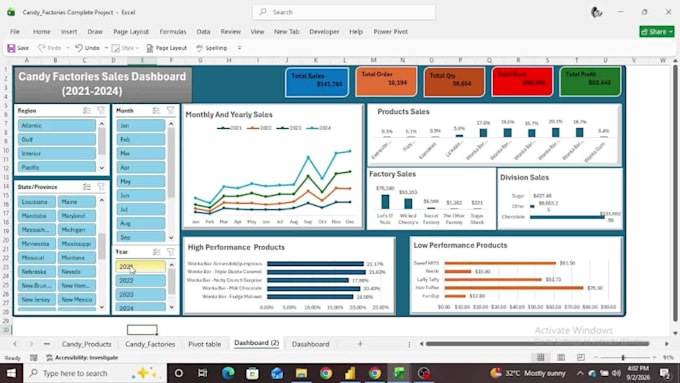Toggle multi-select on the Month slicer
The width and height of the screenshot is (680, 383).
(156, 111)
